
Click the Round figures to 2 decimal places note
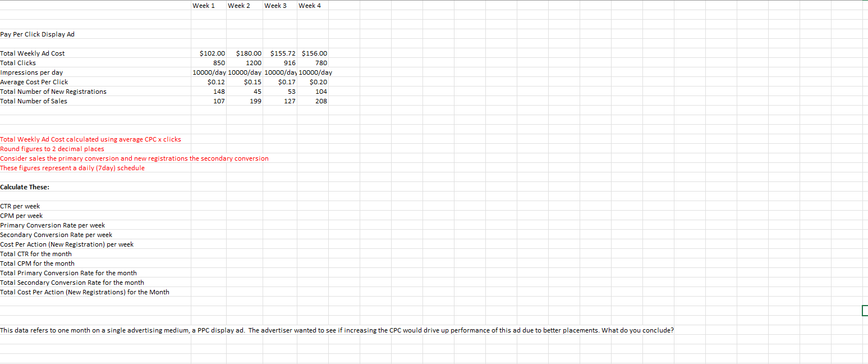(x=52, y=149)
